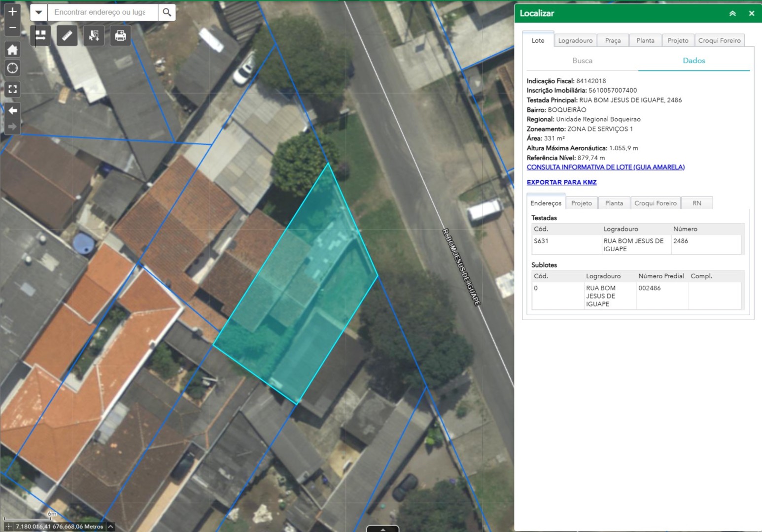Viewport: 762px width, 532px height.
Task: Select the ruler measurement tool
Action: [x=67, y=35]
